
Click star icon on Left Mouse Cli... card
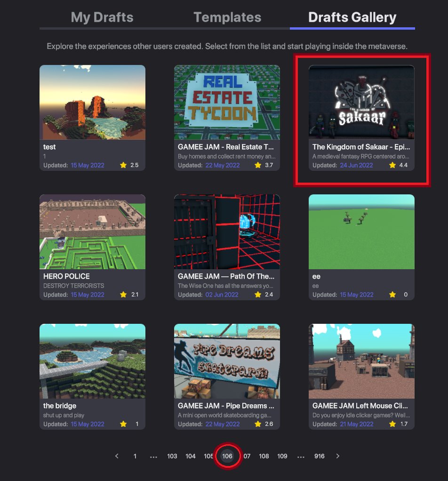(x=392, y=424)
